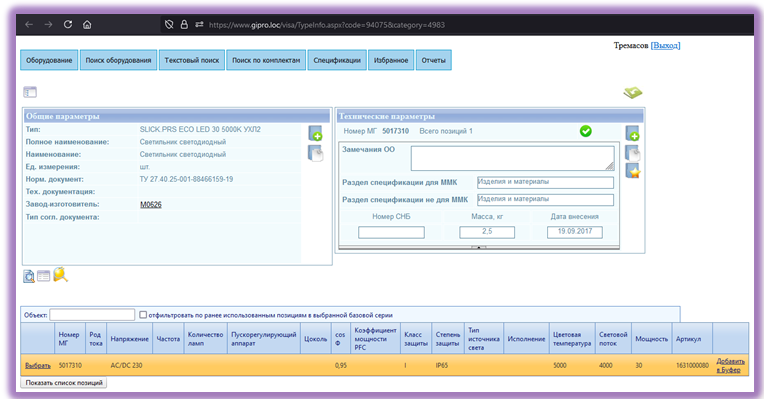Click the copy icon beside Технические параметры panel
Viewport: 764px width, 399px height.
tap(632, 153)
